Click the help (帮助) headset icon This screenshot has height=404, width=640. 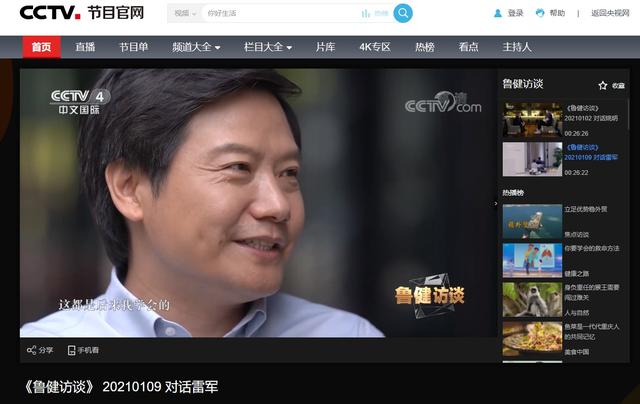(541, 13)
